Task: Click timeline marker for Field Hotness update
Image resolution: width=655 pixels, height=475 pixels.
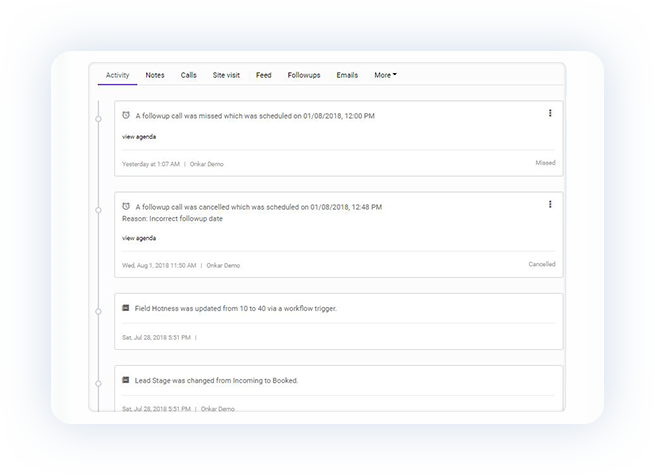Action: tap(99, 312)
